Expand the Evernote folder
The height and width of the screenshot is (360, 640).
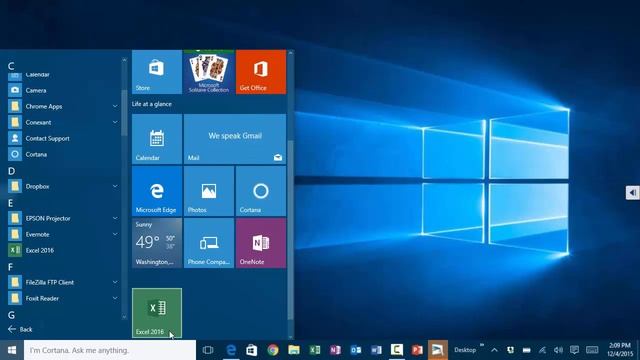[115, 234]
